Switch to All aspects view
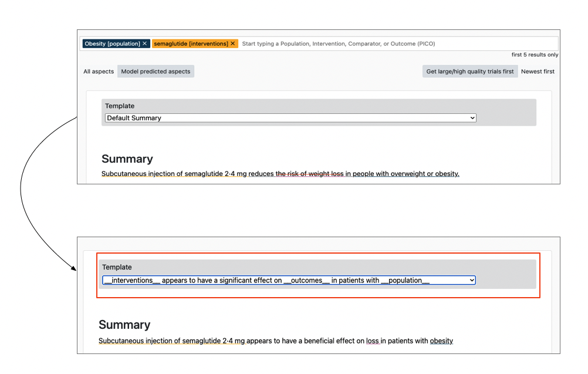Image resolution: width=588 pixels, height=374 pixels. tap(99, 72)
